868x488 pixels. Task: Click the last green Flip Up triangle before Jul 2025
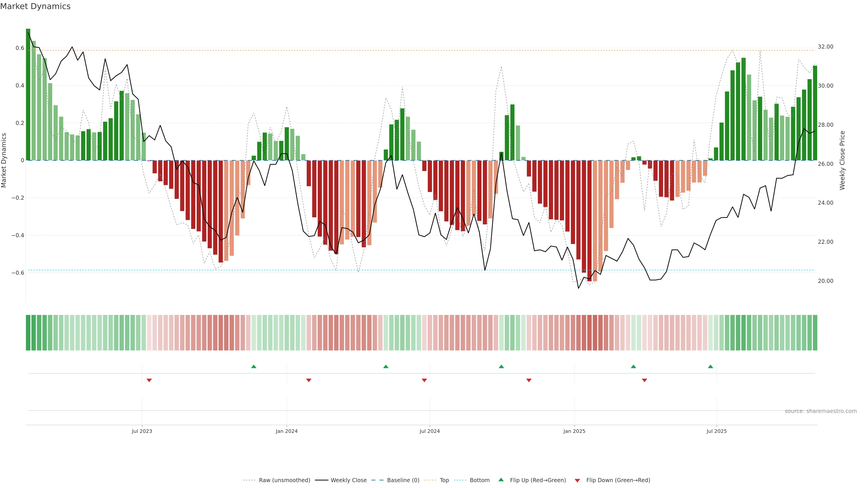point(710,366)
